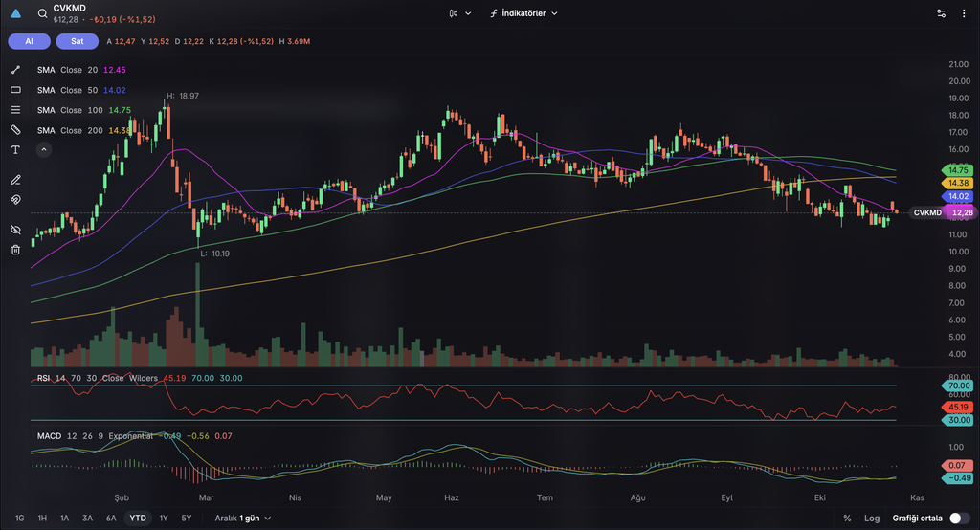Click the red 45.19 RSI axis label
Screen dimensions: 980x530
tap(958, 407)
